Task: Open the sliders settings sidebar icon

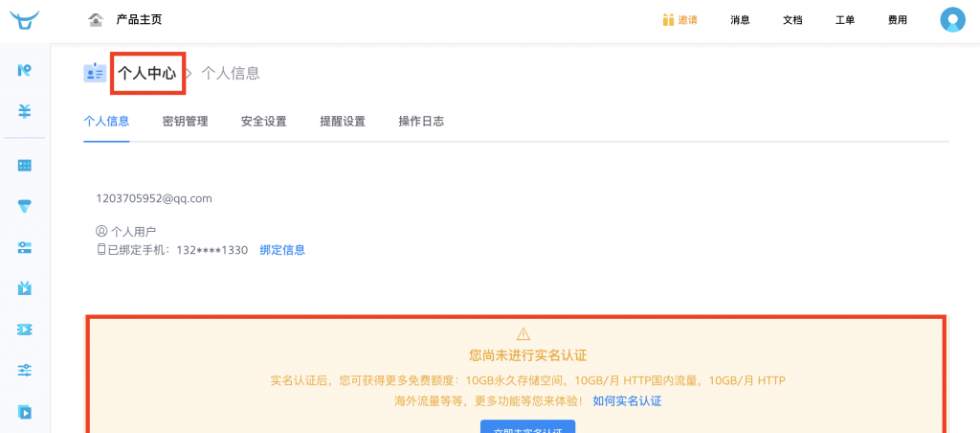Action: pos(25,370)
